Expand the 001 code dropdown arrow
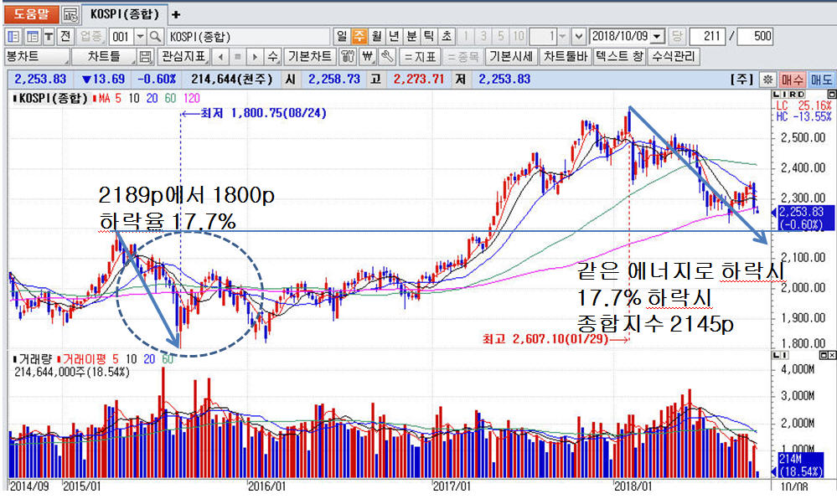The width and height of the screenshot is (837, 504). (140, 36)
